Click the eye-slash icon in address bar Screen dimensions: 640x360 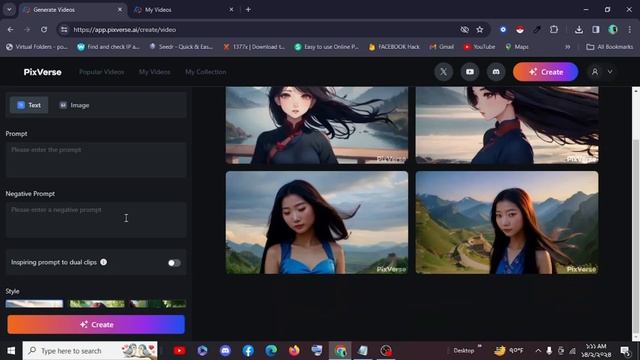(x=464, y=29)
